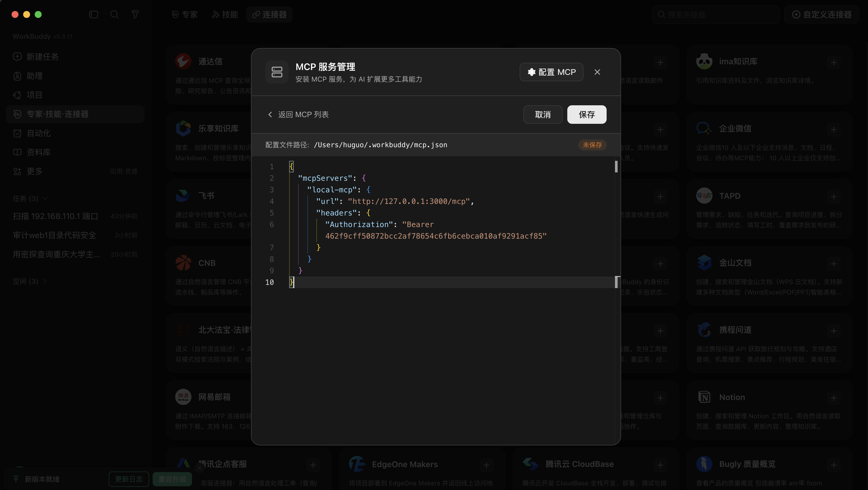Click the ima知识库 panda icon
Image resolution: width=868 pixels, height=490 pixels.
(x=704, y=61)
